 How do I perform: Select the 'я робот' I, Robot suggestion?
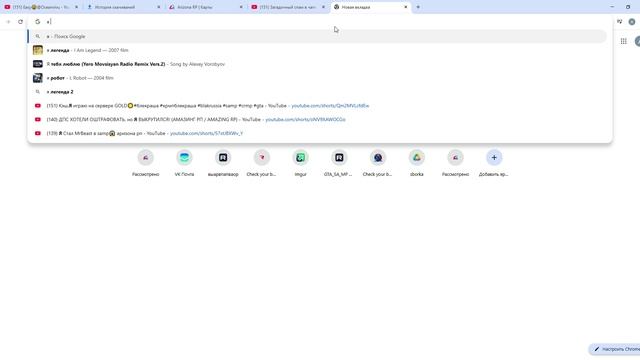pyautogui.click(x=317, y=78)
